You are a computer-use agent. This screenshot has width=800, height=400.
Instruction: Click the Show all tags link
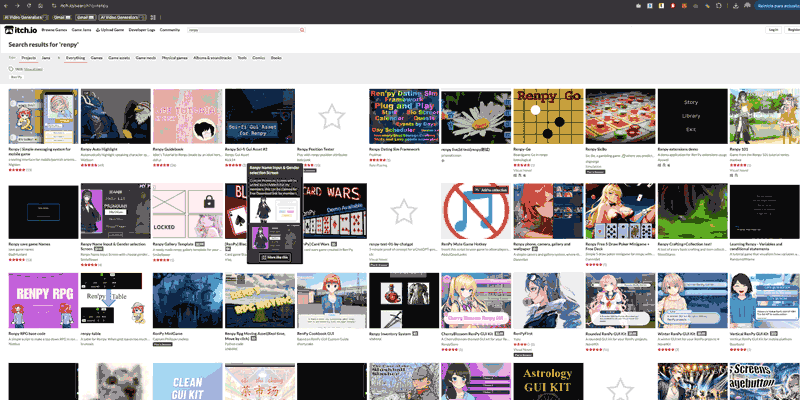[33, 69]
